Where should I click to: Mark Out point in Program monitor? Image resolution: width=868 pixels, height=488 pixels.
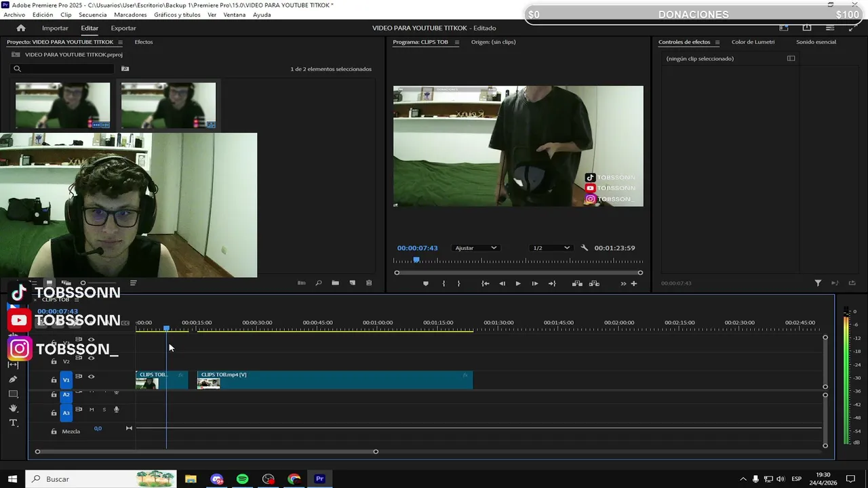[x=458, y=283]
